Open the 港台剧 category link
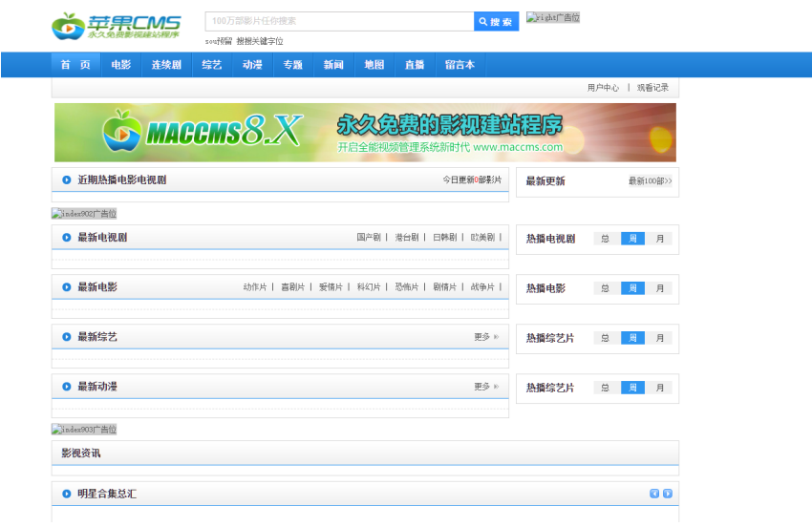 click(x=407, y=237)
